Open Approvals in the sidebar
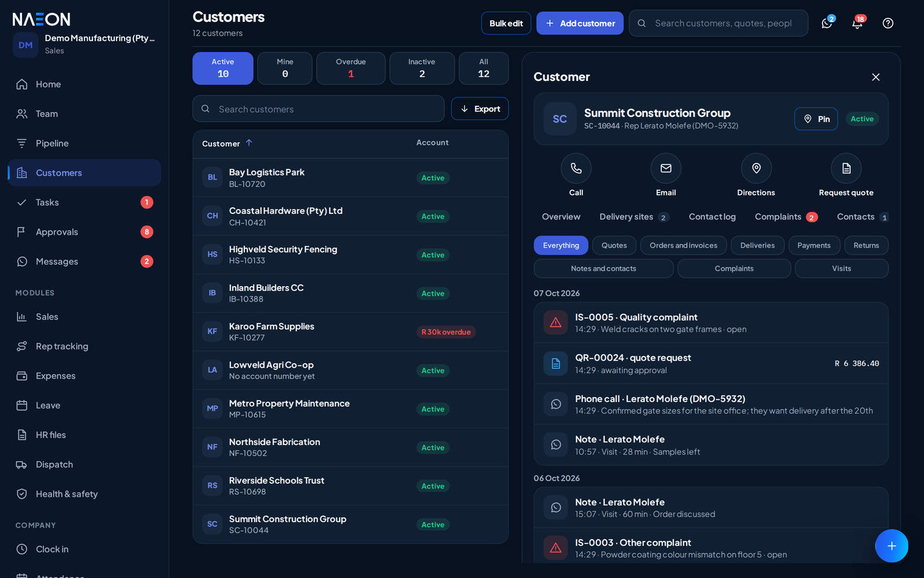The width and height of the screenshot is (924, 578). [x=84, y=232]
